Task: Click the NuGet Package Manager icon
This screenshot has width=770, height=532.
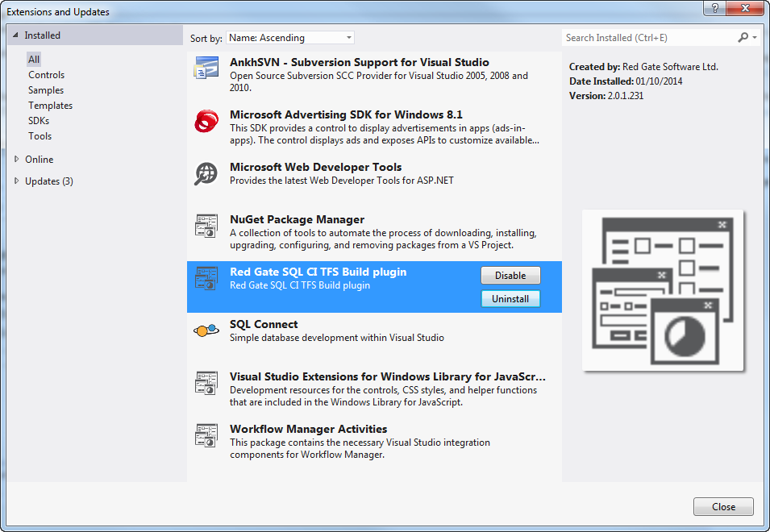Action: tap(206, 226)
